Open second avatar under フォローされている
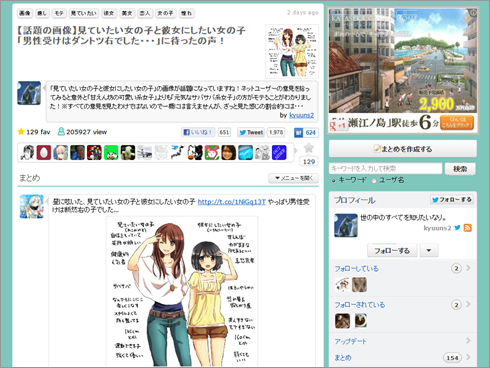Viewport: 490px width, 368px height. point(360,321)
